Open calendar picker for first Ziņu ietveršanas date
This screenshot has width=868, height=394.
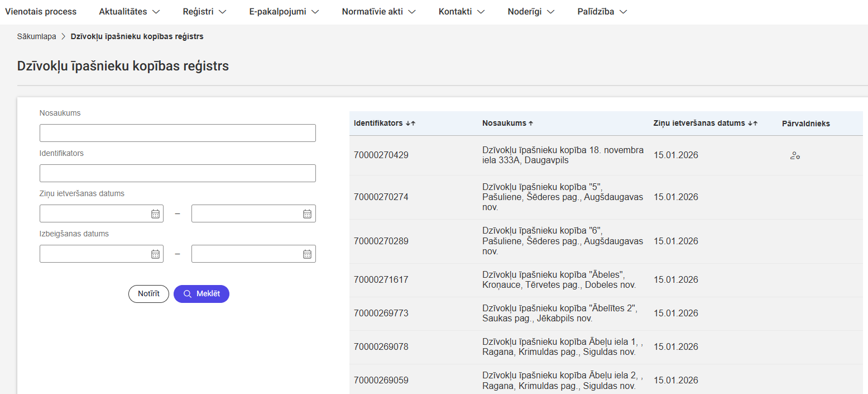[155, 213]
